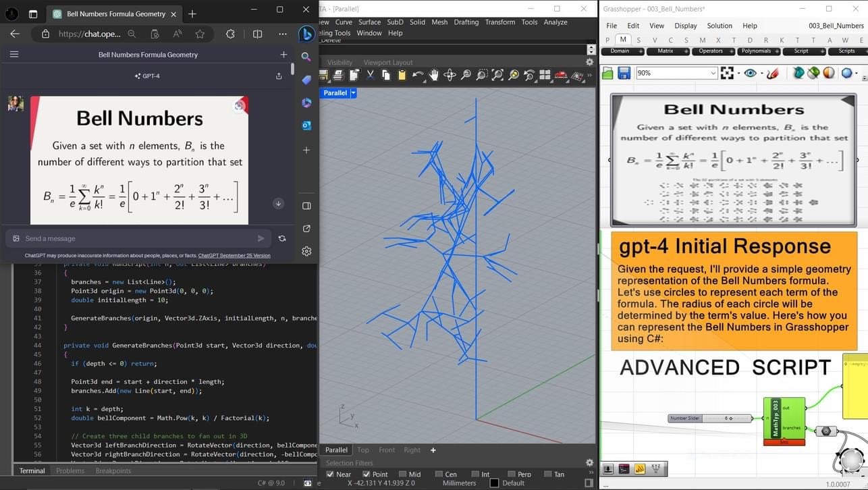This screenshot has width=868, height=490.
Task: Toggle Grasshopper preview eye icon
Action: pos(750,73)
